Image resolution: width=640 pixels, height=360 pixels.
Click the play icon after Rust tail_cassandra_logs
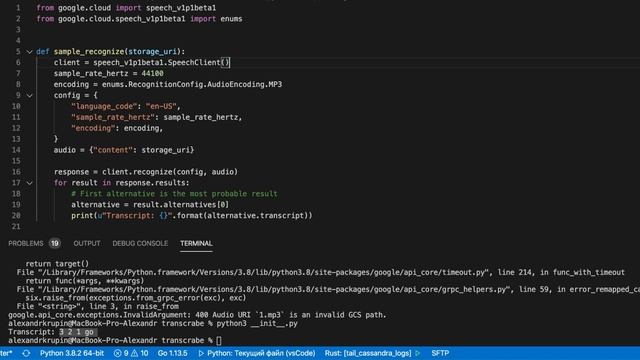tap(418, 353)
